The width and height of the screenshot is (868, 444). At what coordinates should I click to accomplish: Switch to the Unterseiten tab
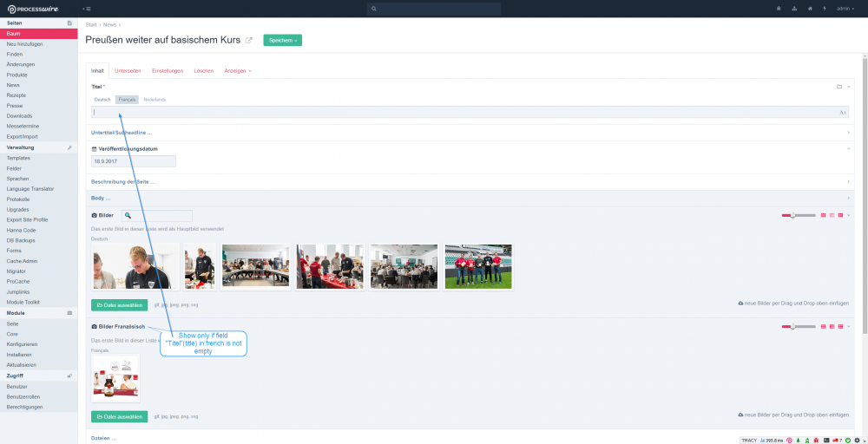click(128, 70)
